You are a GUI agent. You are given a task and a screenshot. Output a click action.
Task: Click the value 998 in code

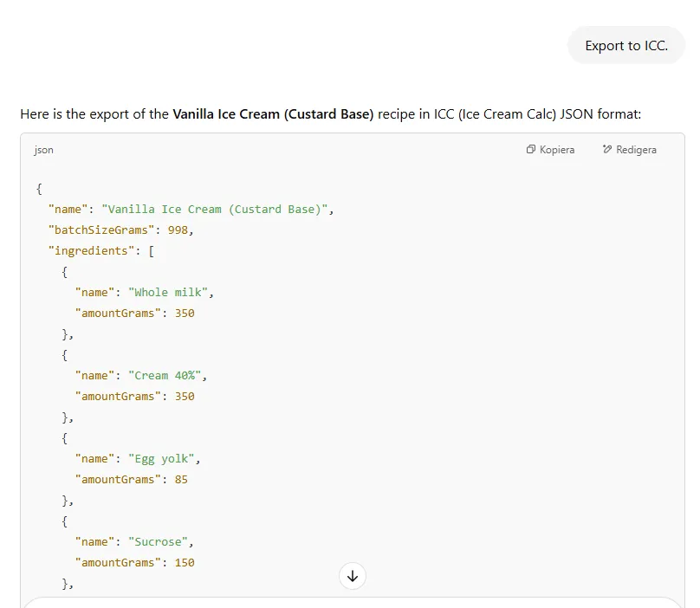tap(178, 230)
